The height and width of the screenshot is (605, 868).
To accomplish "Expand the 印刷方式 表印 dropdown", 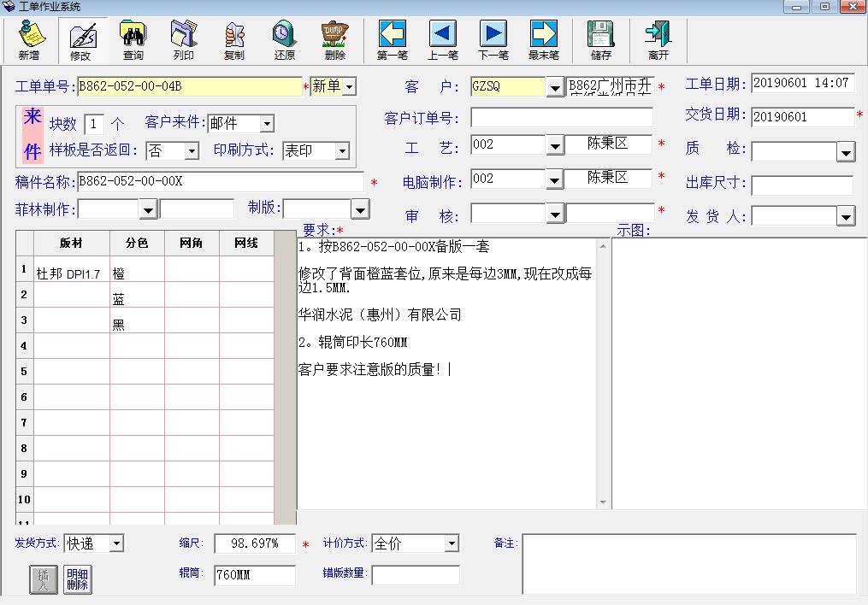I will tap(343, 151).
